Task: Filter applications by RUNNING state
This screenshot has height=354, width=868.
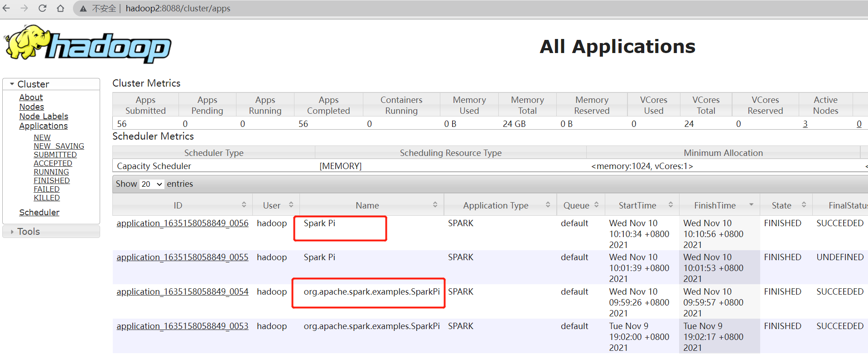Action: click(x=51, y=172)
